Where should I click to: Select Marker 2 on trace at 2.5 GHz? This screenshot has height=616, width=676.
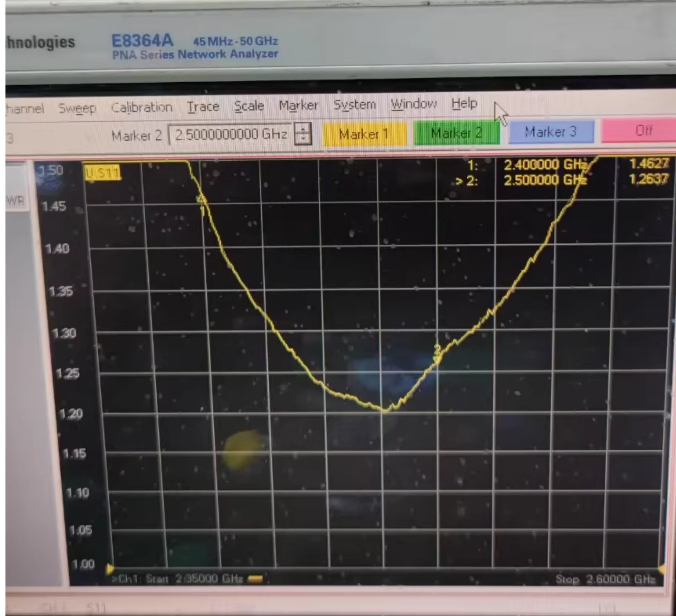pyautogui.click(x=438, y=353)
